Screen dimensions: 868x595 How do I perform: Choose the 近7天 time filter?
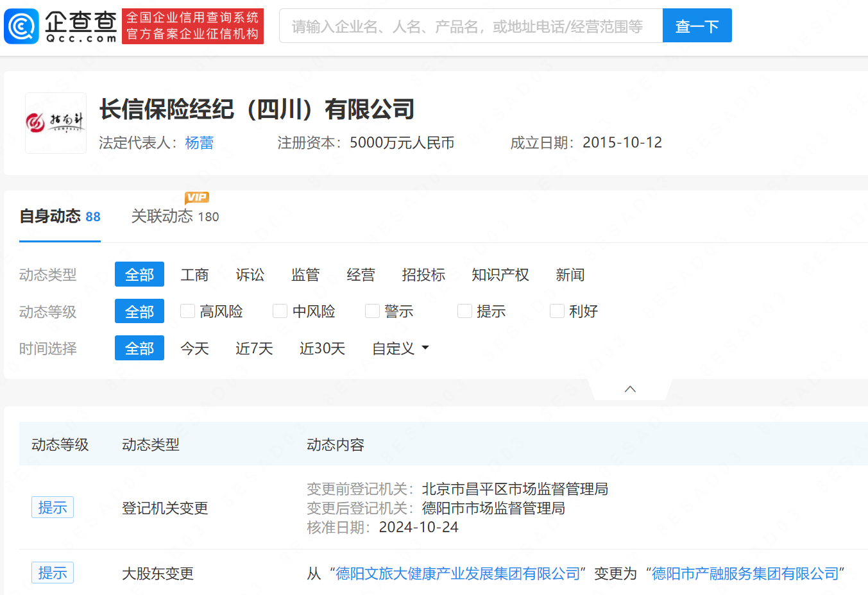pos(254,348)
